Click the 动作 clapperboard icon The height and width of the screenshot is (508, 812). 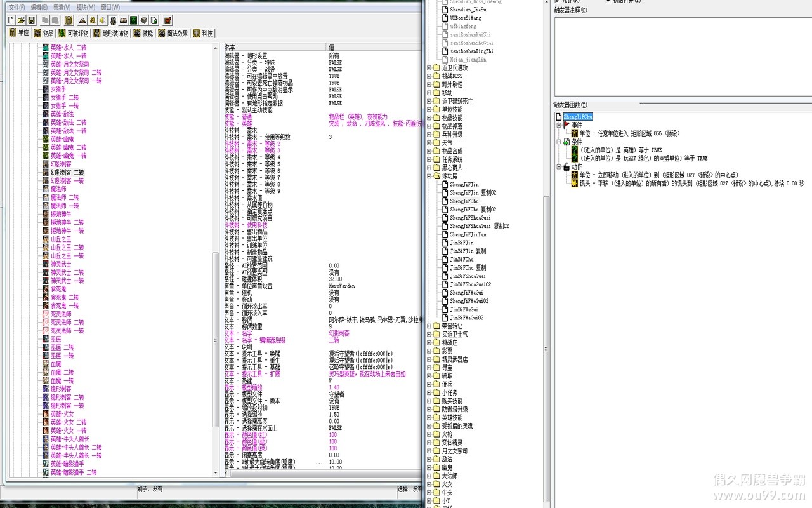point(566,166)
